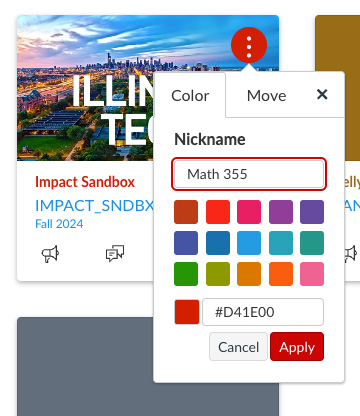Select the indigo blue color swatch
Viewport: 360px width, 416px height.
pyautogui.click(x=186, y=243)
